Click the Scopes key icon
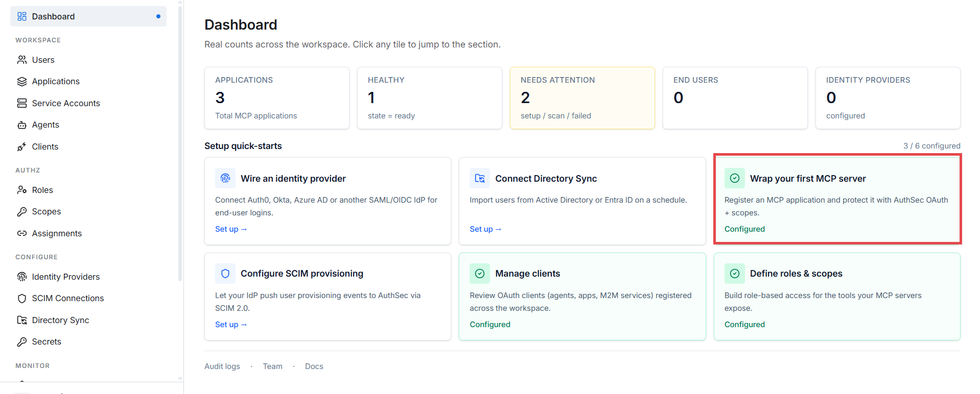This screenshot has width=980, height=394. (x=22, y=212)
